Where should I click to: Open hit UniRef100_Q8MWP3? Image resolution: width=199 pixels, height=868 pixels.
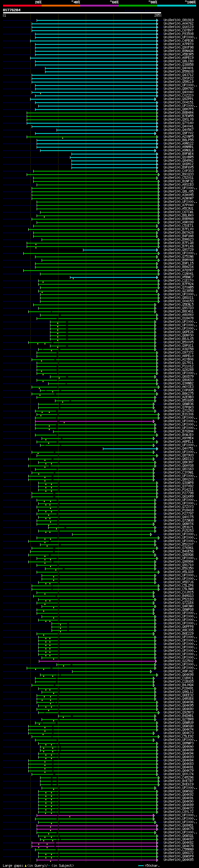tap(178, 743)
